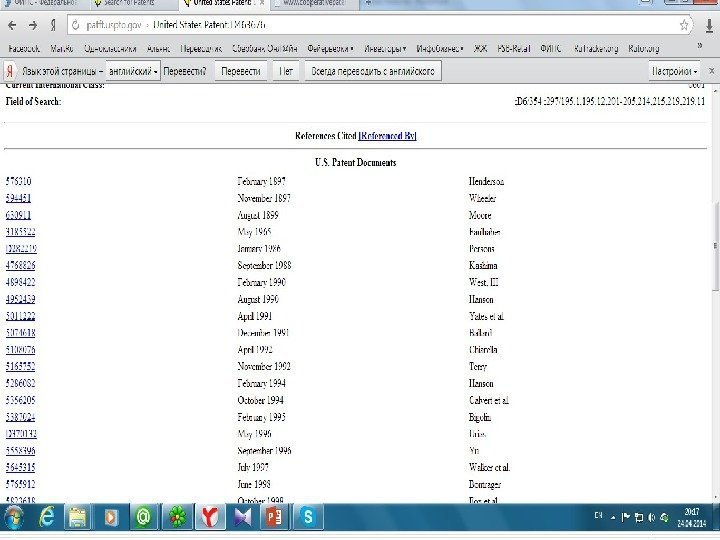Open Yandex home via the Я toolbar icon
The width and height of the screenshot is (720, 540).
pyautogui.click(x=53, y=25)
